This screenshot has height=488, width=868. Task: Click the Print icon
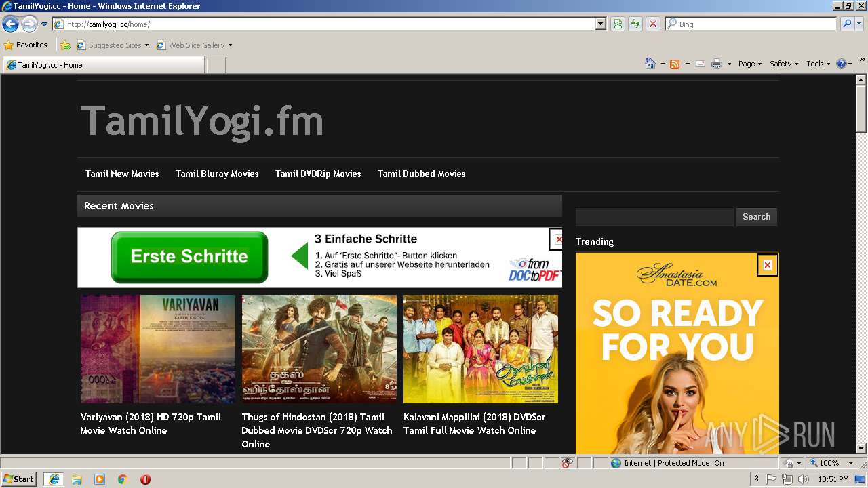(717, 64)
